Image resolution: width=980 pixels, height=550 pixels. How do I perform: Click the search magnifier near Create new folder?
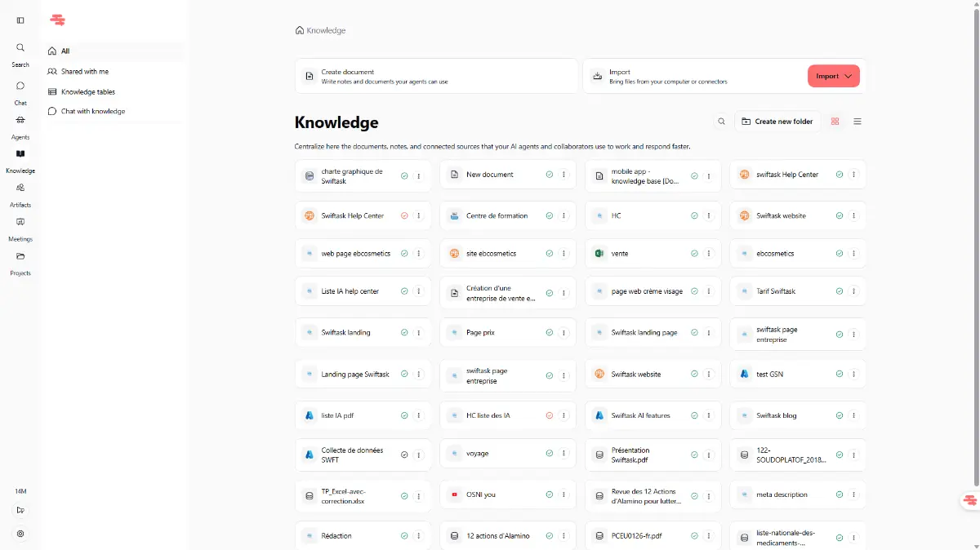(722, 122)
